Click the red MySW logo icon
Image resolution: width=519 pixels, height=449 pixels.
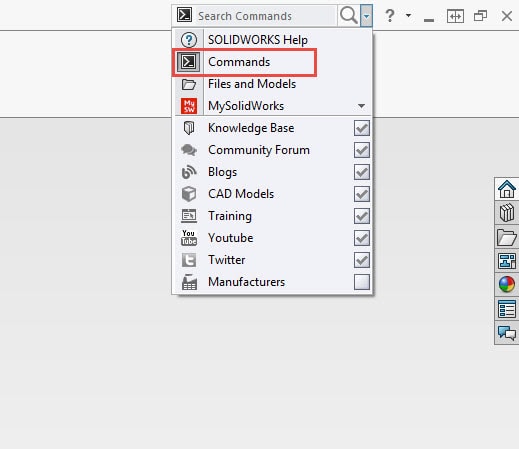point(189,106)
